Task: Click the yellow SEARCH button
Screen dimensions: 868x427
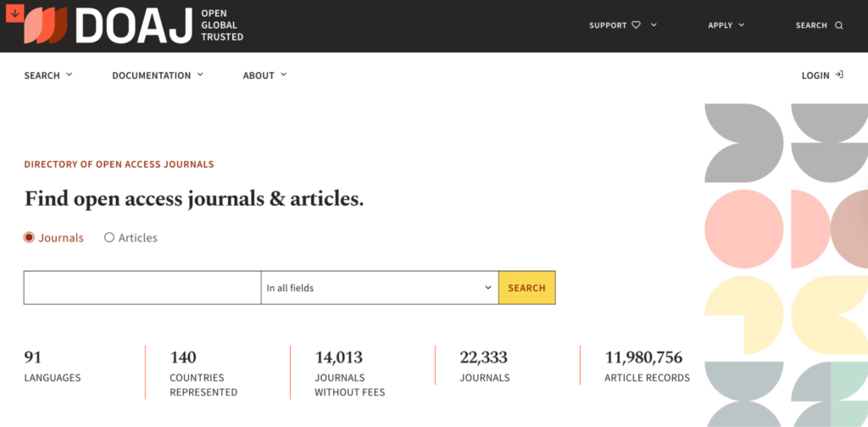Action: (x=527, y=287)
